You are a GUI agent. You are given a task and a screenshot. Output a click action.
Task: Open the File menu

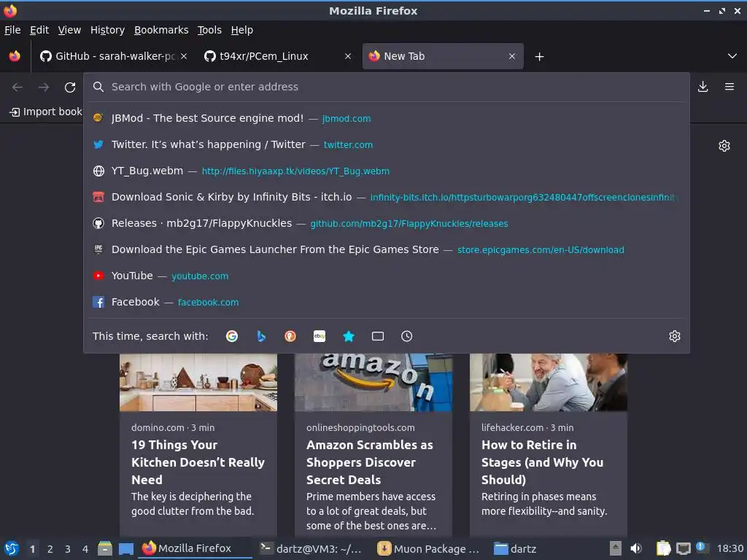(x=12, y=30)
